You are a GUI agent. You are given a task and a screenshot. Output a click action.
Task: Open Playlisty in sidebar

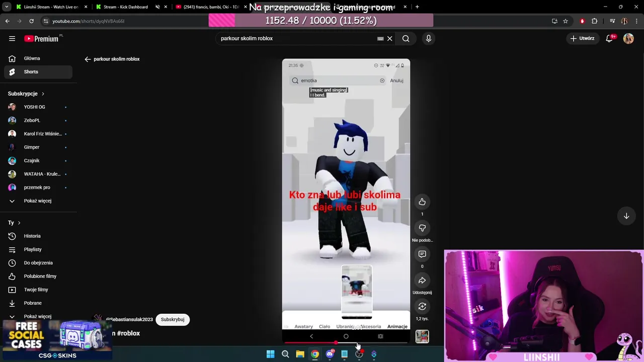tap(38, 250)
